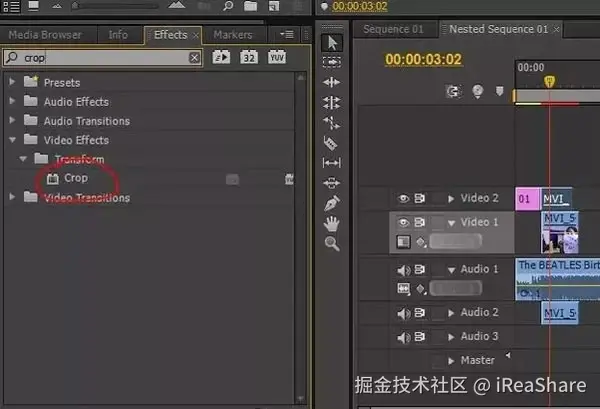
Task: Switch to Info tab
Action: click(x=118, y=35)
